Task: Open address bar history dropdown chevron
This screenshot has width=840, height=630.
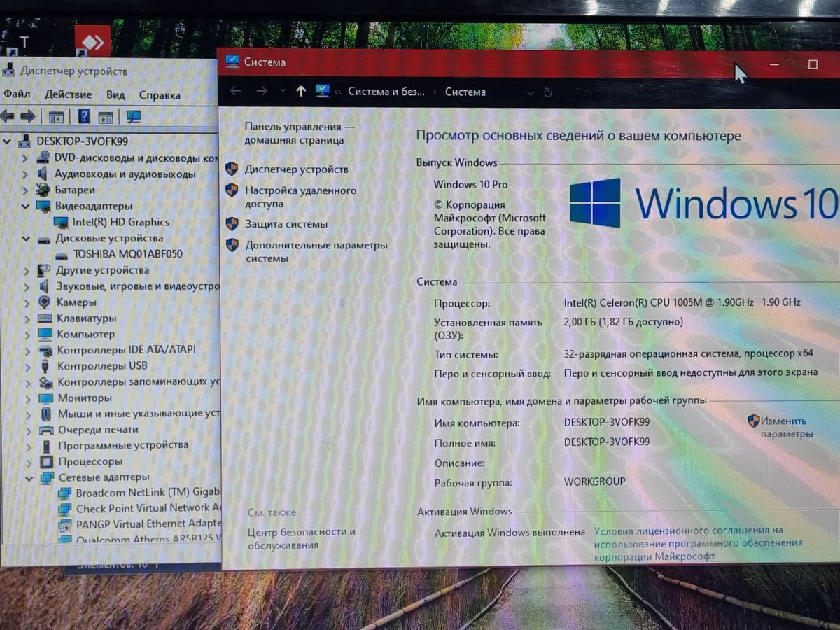Action: tap(530, 92)
